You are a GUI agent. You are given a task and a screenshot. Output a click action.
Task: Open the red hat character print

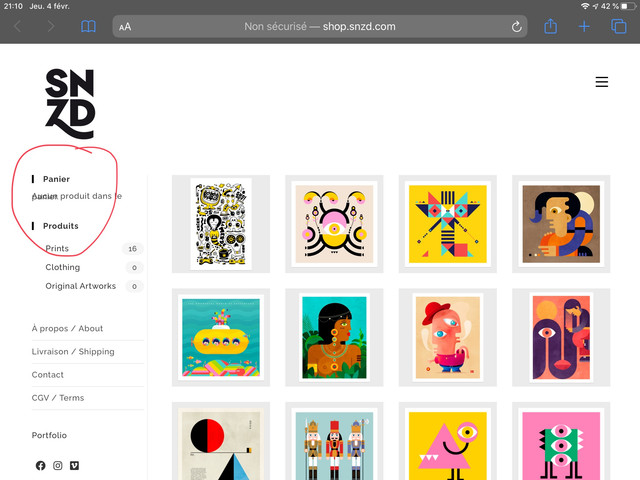pyautogui.click(x=448, y=337)
